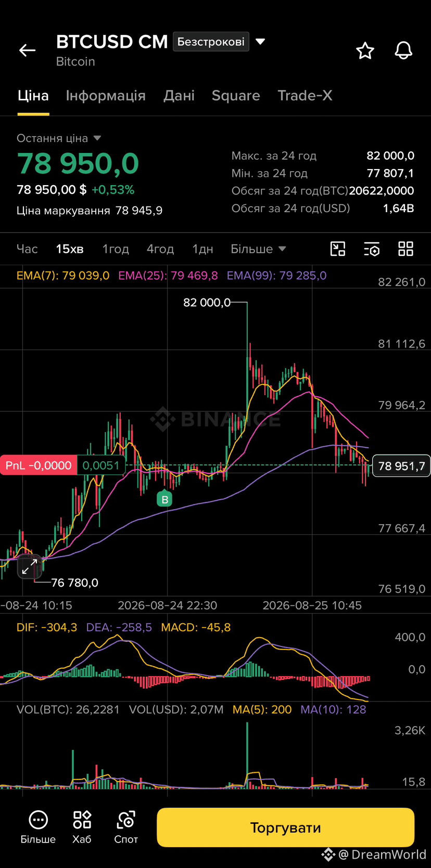Click the Обсяг за 24 год(BTC) value

[x=382, y=191]
